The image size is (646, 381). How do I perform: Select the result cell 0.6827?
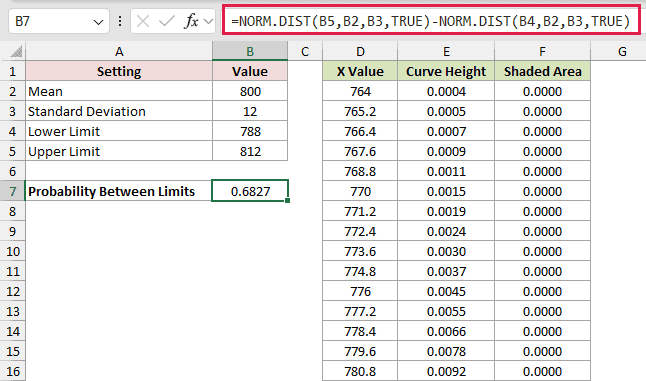(x=250, y=191)
